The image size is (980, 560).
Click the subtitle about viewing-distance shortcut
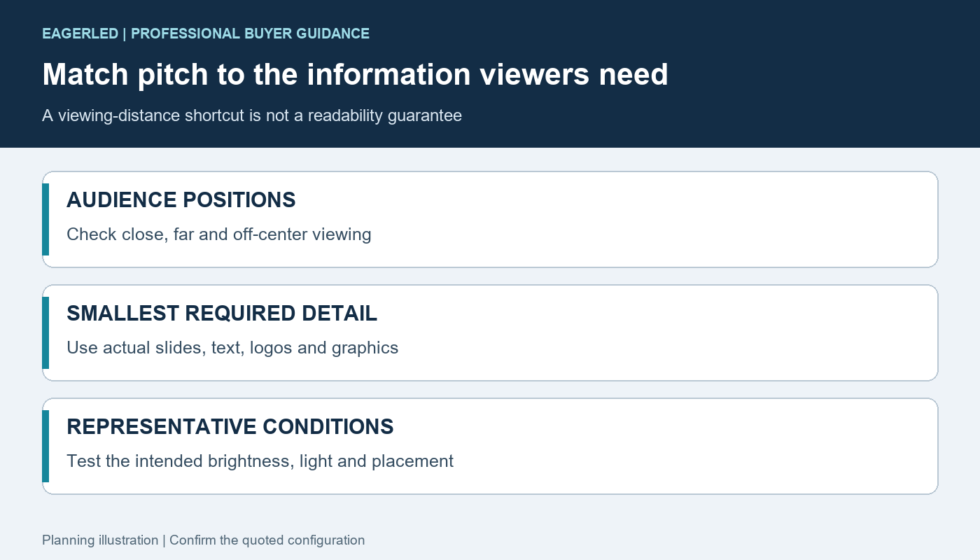pos(252,115)
